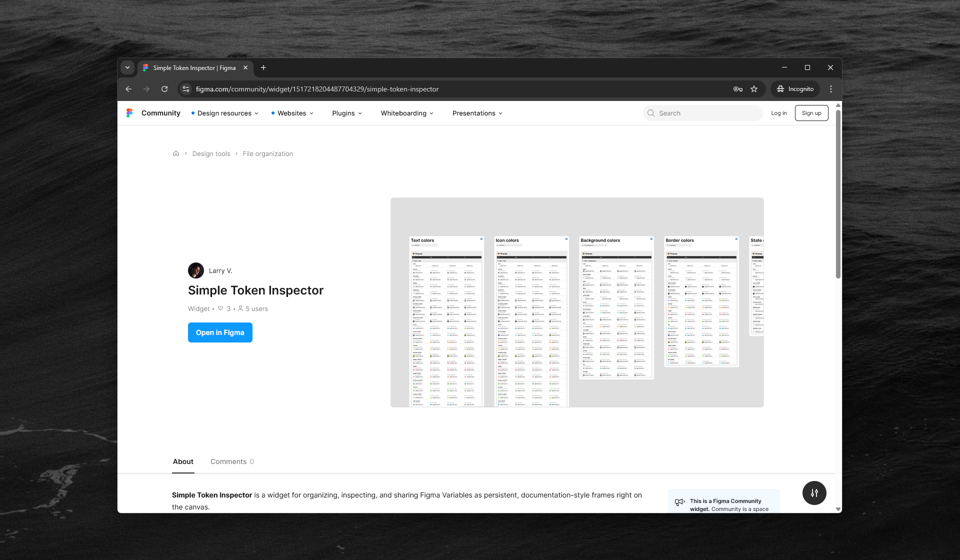Maximize the browser window
The width and height of the screenshot is (960, 560).
807,67
